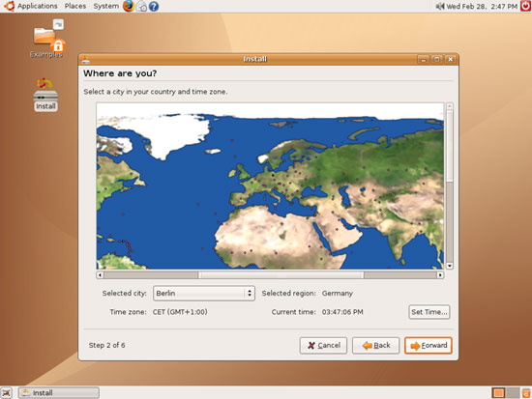Open the Applications menu

(38, 6)
